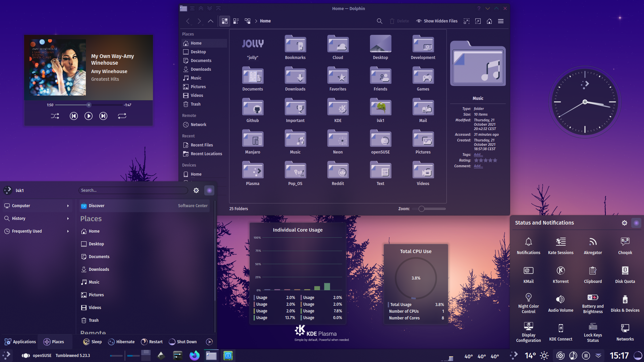Open Videos from launcher Places list

tap(145, 308)
